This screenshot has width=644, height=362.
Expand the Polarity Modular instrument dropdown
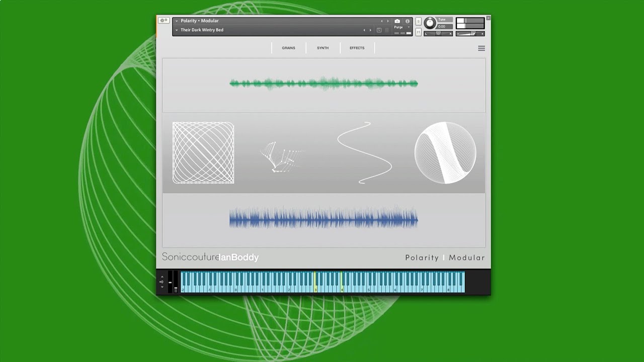177,21
